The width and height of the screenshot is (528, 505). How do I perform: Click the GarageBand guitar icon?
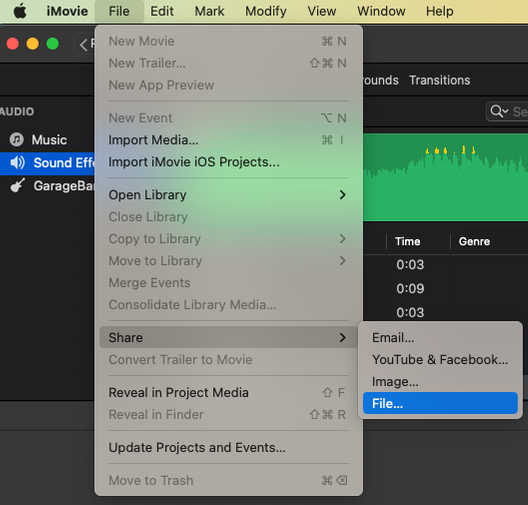click(17, 185)
